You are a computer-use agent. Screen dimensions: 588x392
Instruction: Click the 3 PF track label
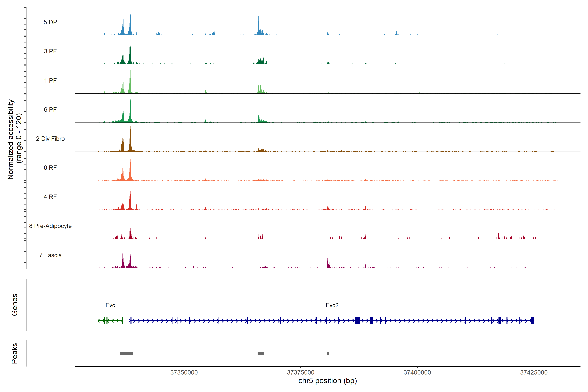(50, 51)
